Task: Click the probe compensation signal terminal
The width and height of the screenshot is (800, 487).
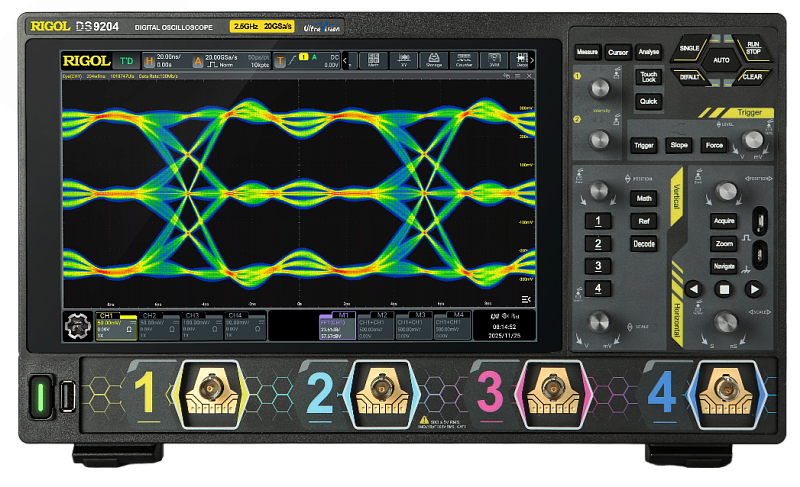Action: pyautogui.click(x=760, y=221)
